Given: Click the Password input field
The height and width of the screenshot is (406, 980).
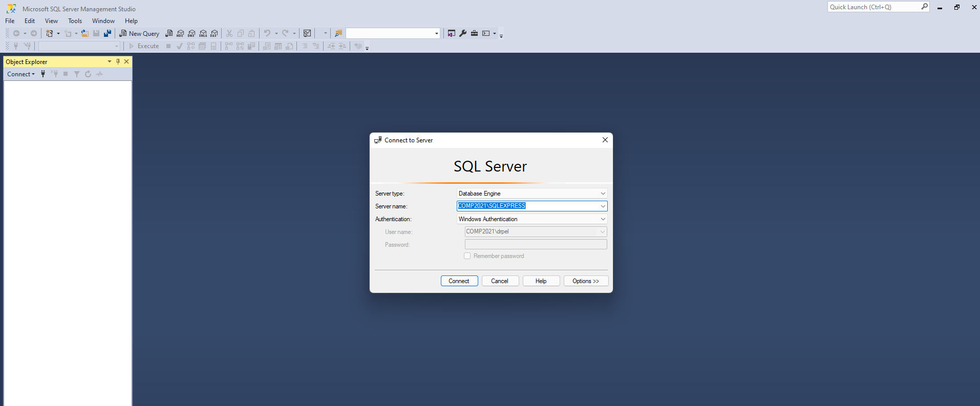Looking at the screenshot, I should click(x=536, y=244).
